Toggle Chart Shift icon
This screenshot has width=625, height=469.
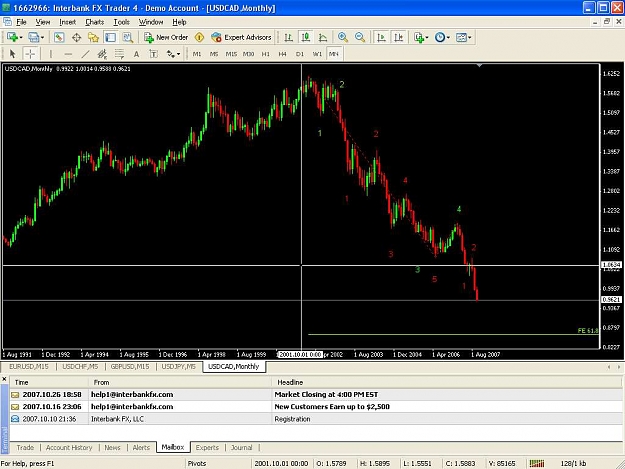[x=399, y=37]
